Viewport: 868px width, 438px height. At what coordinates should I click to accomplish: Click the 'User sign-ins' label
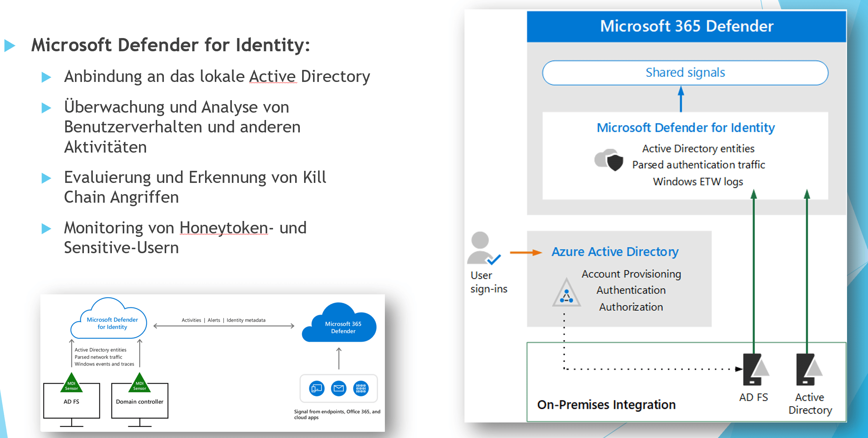489,282
